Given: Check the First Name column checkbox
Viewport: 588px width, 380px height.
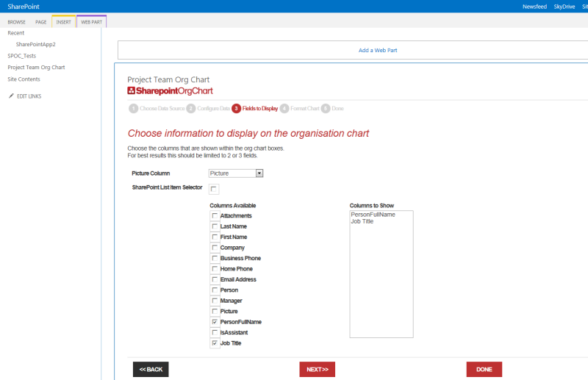Looking at the screenshot, I should (215, 237).
